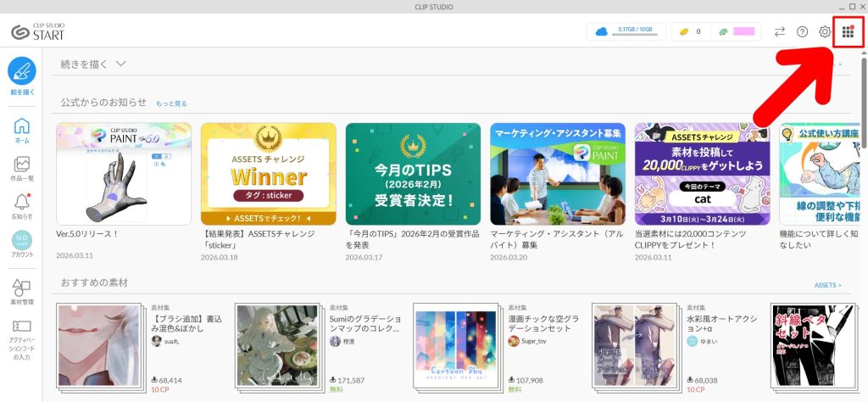
Task: Click 「今月のTIPS」2026年2月の受賞作品を発表 headline
Action: (x=413, y=239)
